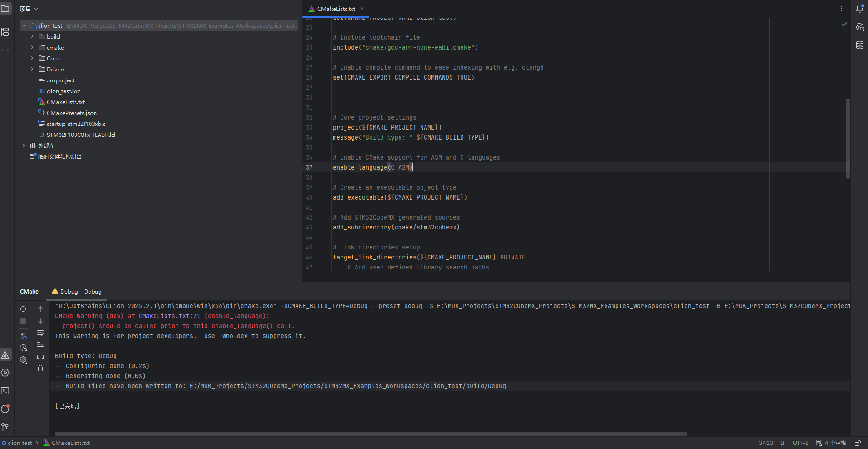Screen dimensions: 868x449
Task: Open More tool windows ellipsis
Action: coord(5,50)
